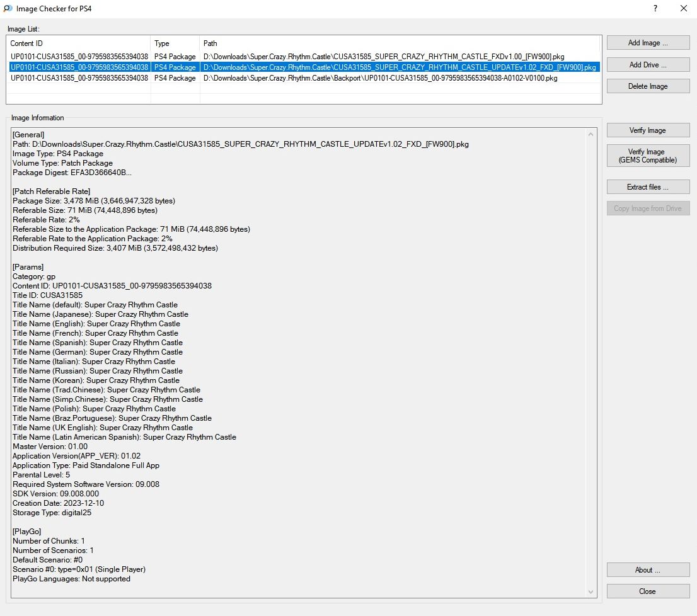Click the Referable Rate: 2% line
The height and width of the screenshot is (616, 697).
click(46, 220)
